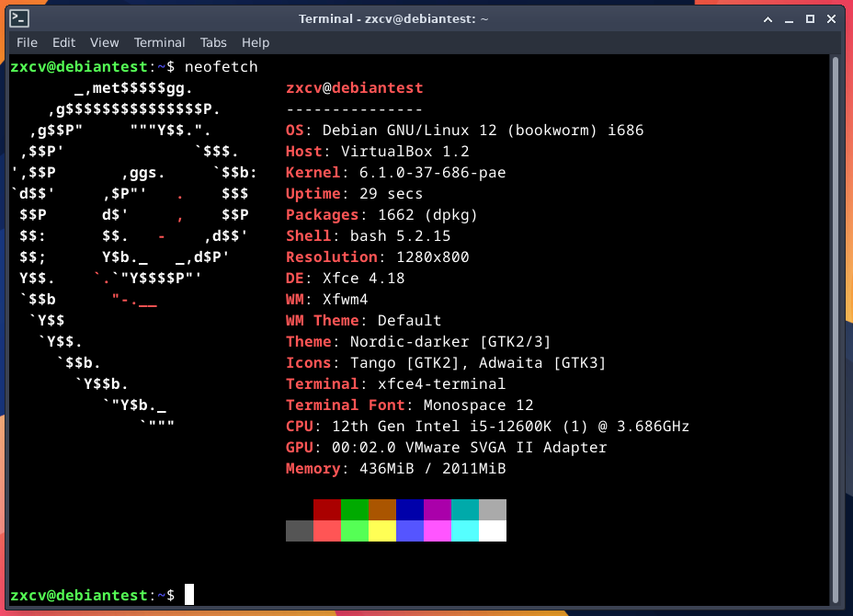Click the block cursor at the bottom prompt
The image size is (853, 616).
189,594
